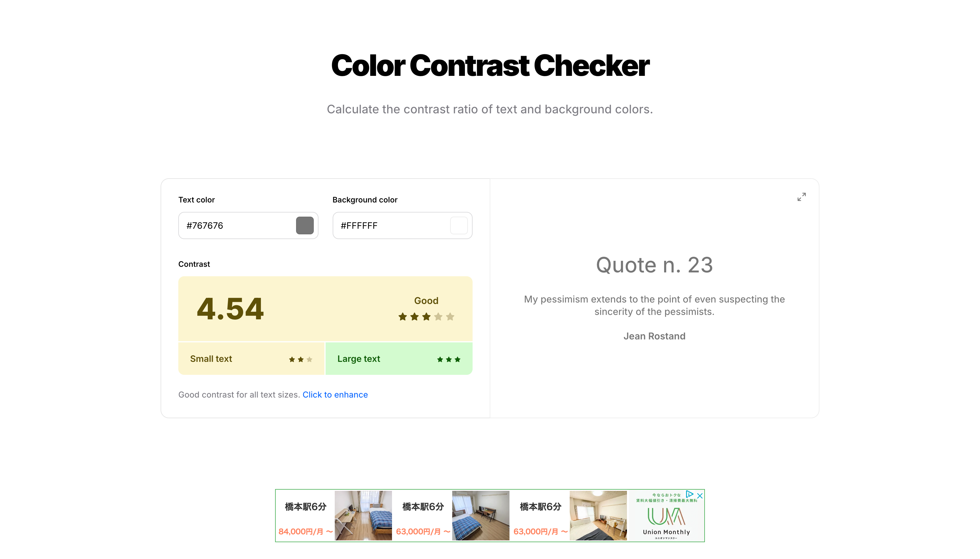Expand the quote preview to fullscreen
This screenshot has width=980, height=559.
(x=801, y=197)
